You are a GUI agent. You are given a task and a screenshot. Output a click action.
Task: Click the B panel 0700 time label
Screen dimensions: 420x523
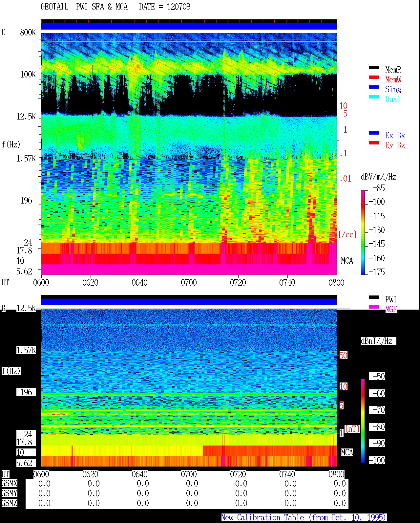[x=189, y=474]
